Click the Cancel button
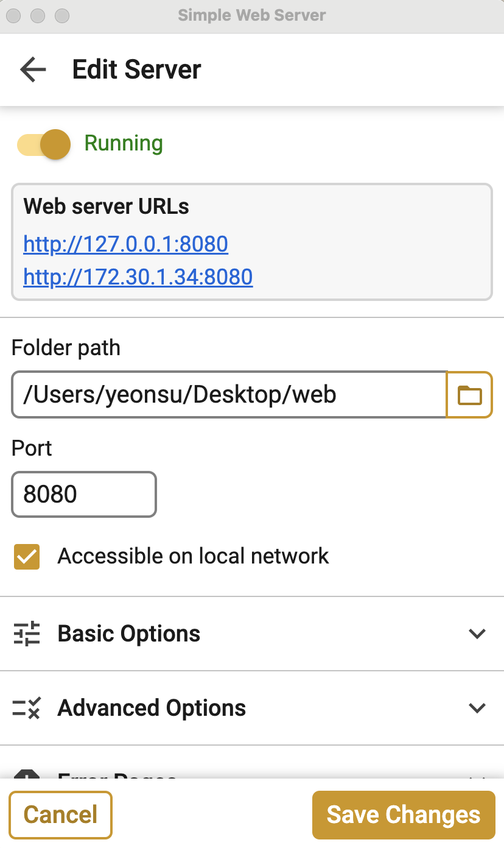The image size is (504, 848). click(x=61, y=815)
